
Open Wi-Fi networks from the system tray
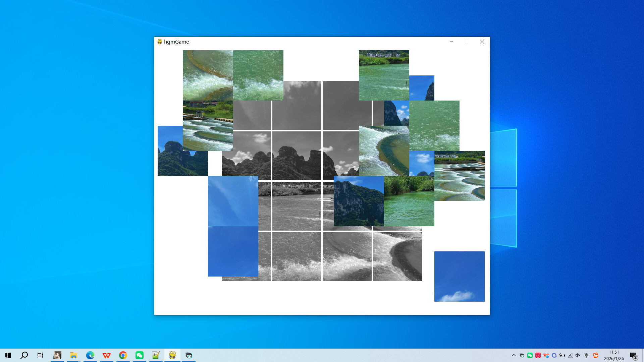click(x=570, y=355)
